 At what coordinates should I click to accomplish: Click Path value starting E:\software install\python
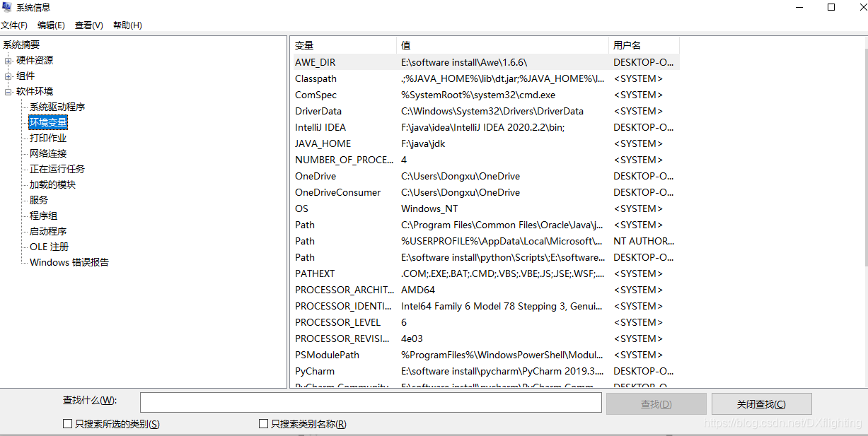[x=503, y=257]
